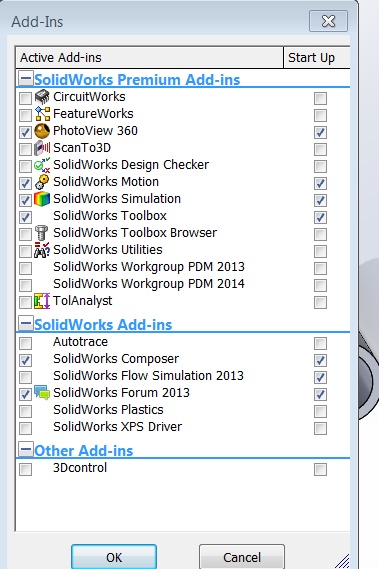The width and height of the screenshot is (379, 569).
Task: Check 3Dcontrol Start Up checkbox
Action: (x=320, y=470)
